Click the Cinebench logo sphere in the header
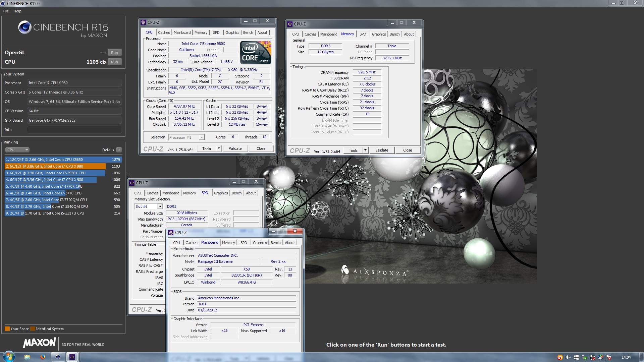This screenshot has width=644, height=362. pos(25,27)
